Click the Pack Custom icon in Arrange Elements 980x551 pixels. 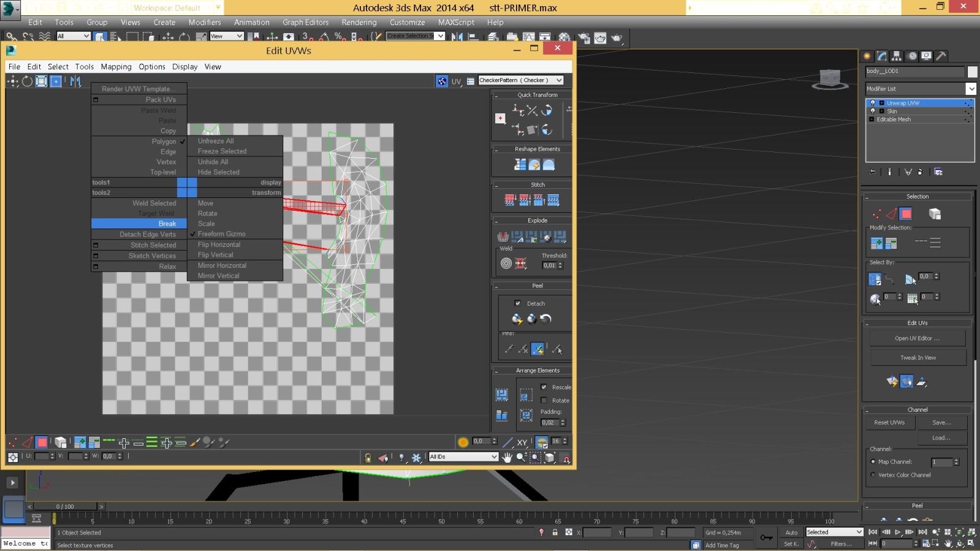502,394
